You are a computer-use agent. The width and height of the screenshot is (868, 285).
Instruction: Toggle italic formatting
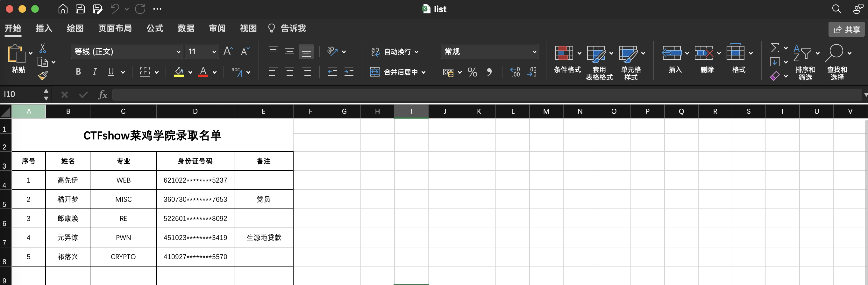[x=95, y=71]
